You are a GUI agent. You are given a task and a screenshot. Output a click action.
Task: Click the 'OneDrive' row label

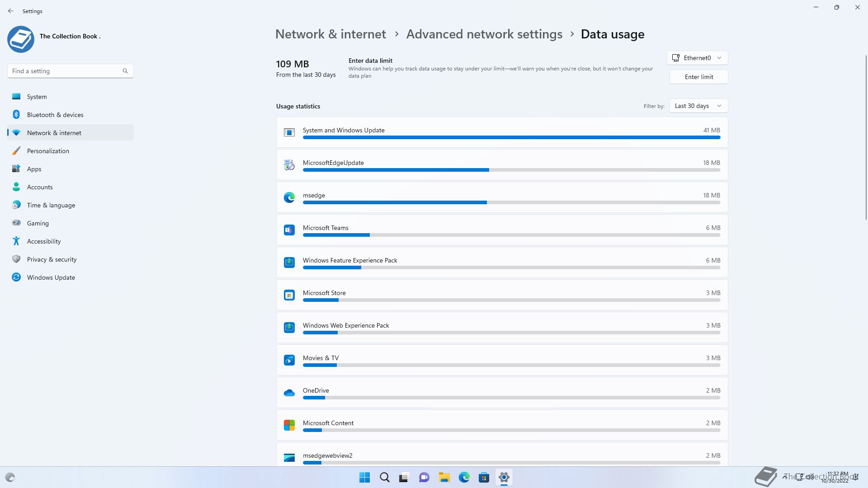316,390
